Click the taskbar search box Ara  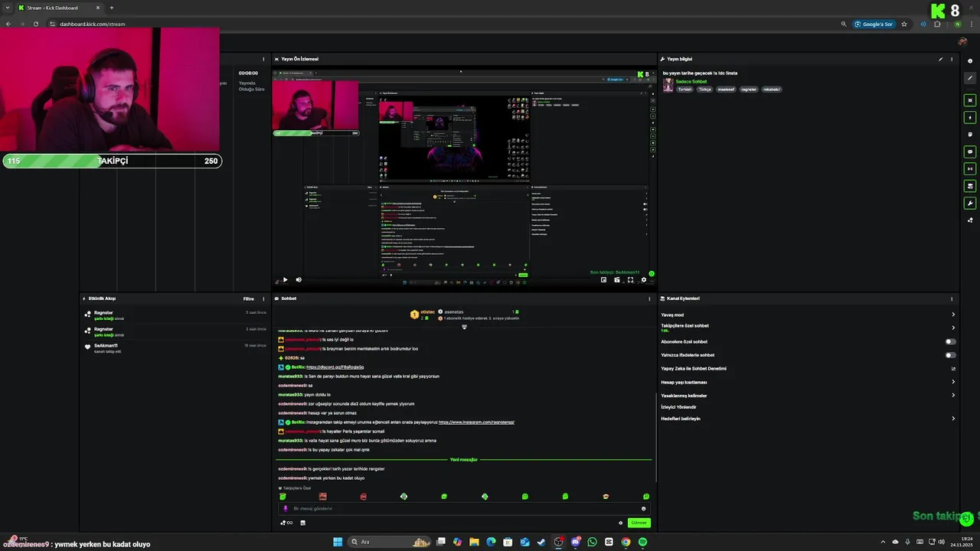pos(389,542)
